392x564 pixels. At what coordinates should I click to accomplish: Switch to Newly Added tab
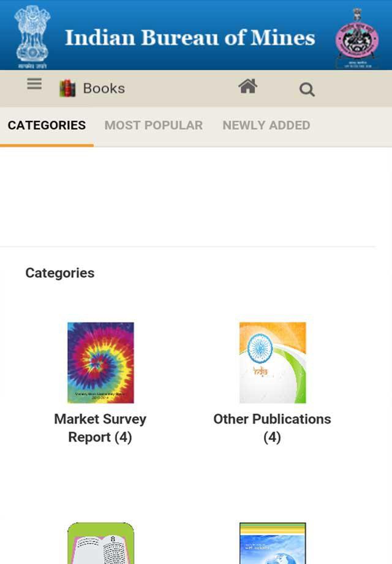pos(266,125)
